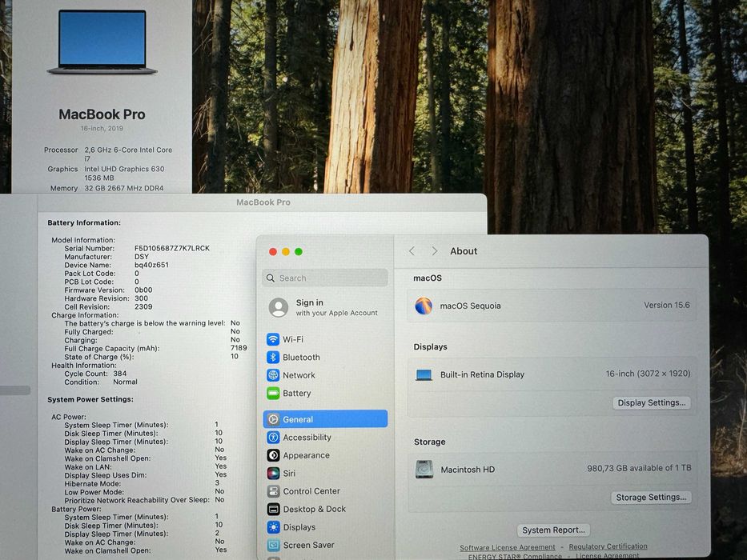Click the Apple Account avatar icon
Screen dimensions: 747x560
click(x=278, y=308)
